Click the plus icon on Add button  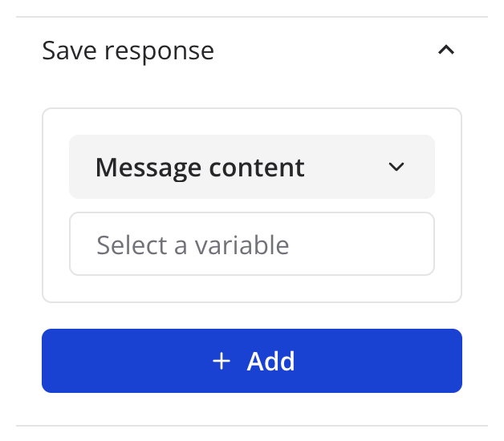click(x=221, y=361)
